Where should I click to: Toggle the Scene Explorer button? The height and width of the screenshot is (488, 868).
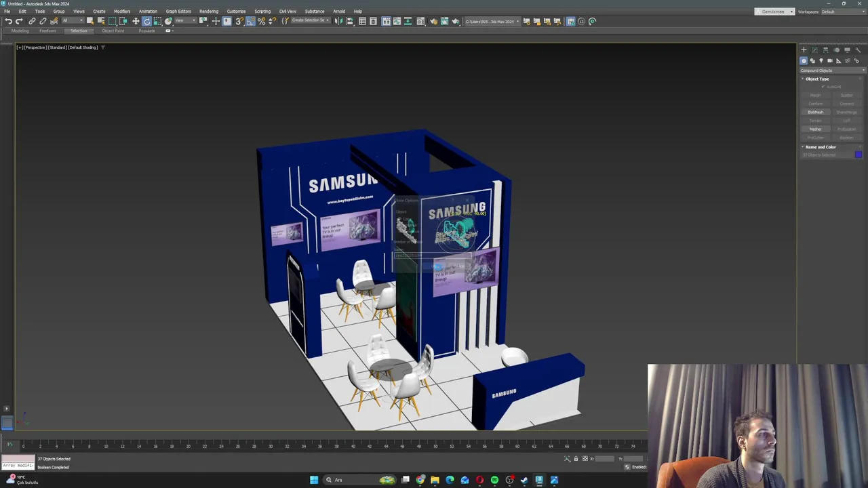coord(362,21)
